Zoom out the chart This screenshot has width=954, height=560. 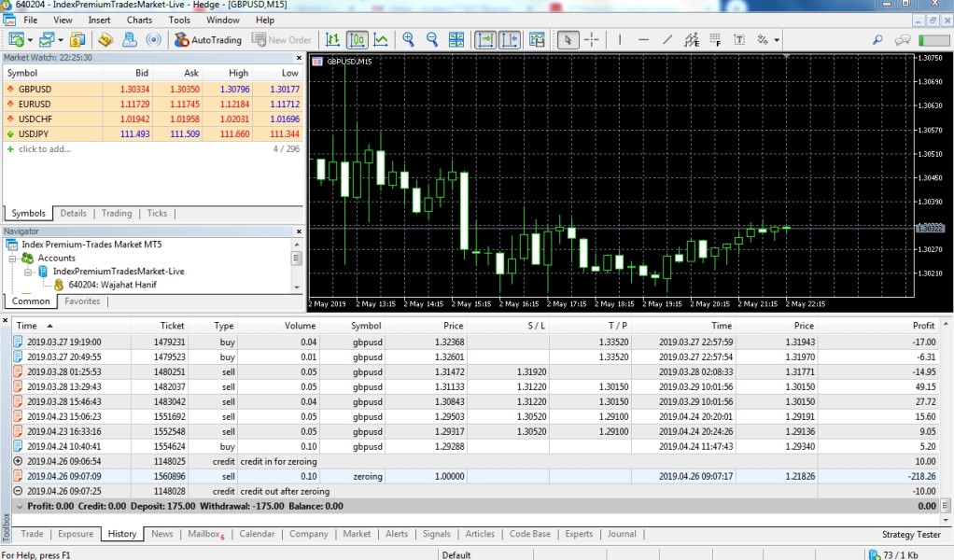tap(432, 40)
